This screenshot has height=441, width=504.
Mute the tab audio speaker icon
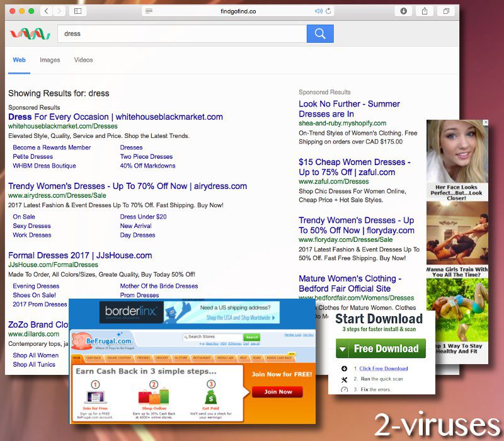click(318, 11)
